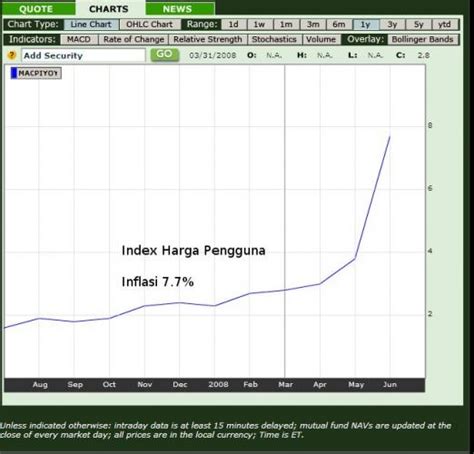The width and height of the screenshot is (474, 454).
Task: Set range to 1y
Action: (366, 24)
